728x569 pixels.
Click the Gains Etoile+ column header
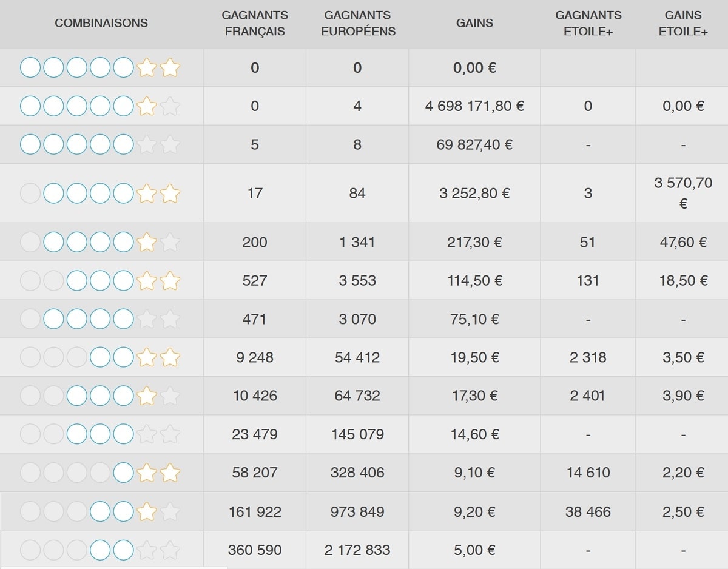click(683, 23)
